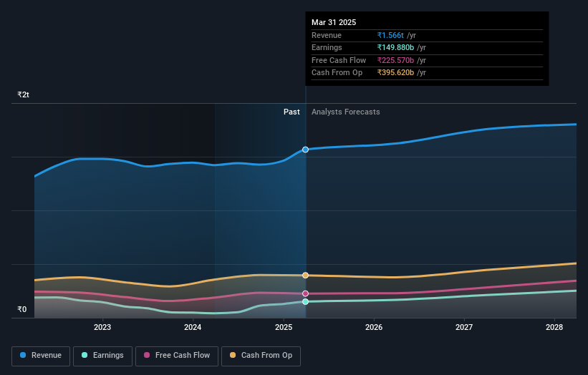Click the teal Earnings legend dot
Viewport: 588px width, 375px height.
click(x=85, y=355)
